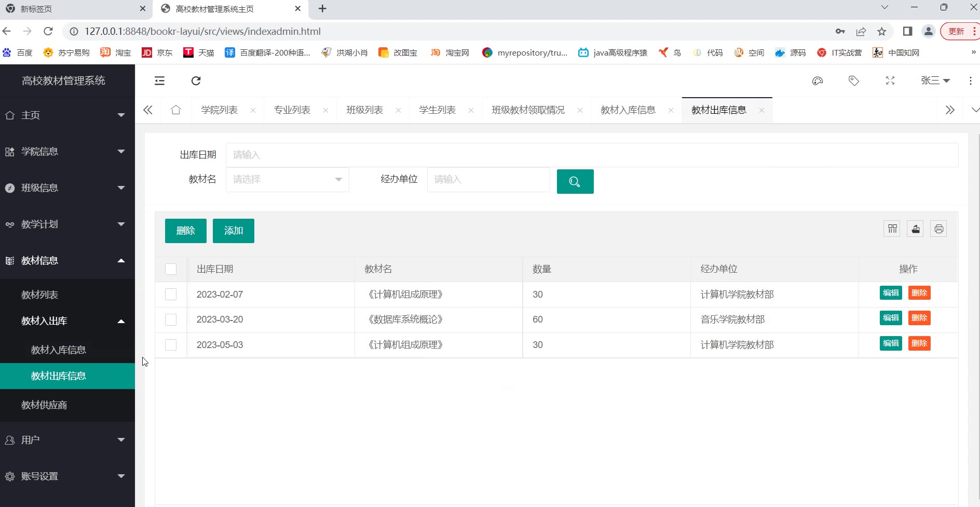Open 教材列表 in sidebar

click(67, 295)
